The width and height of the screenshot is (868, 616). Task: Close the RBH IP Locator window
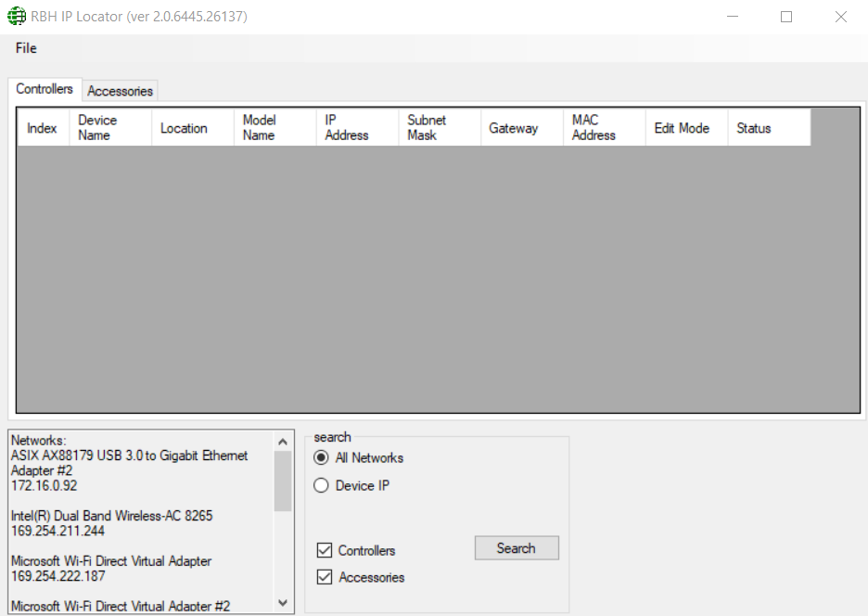[x=840, y=17]
